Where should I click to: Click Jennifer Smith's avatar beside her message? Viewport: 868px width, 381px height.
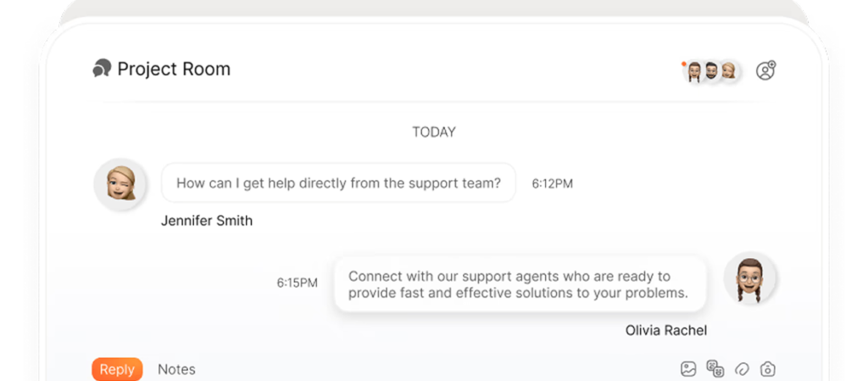(120, 183)
